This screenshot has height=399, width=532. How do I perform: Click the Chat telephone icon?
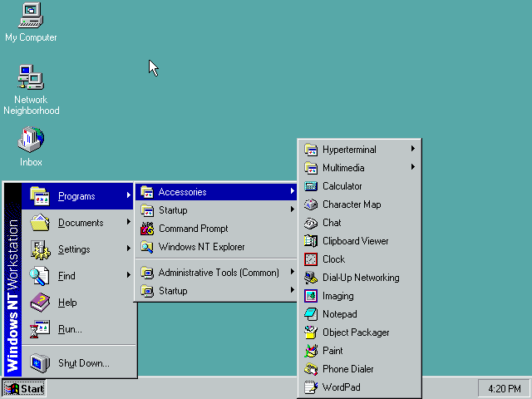pyautogui.click(x=311, y=223)
